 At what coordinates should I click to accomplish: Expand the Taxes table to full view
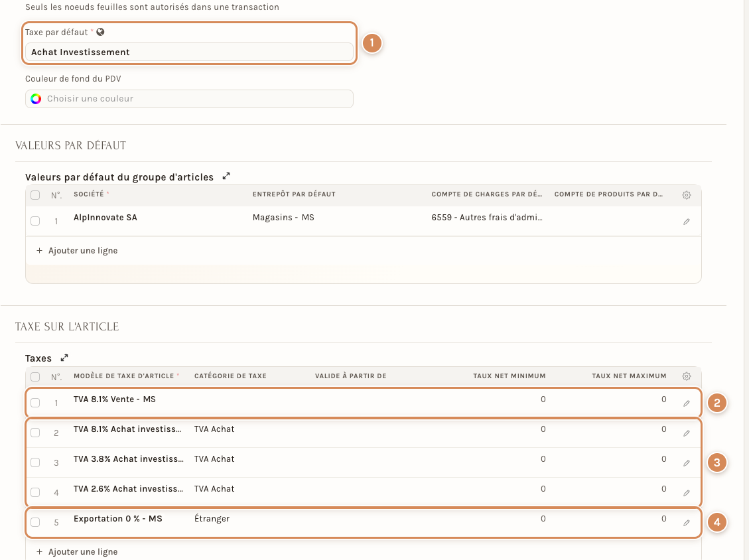pos(64,358)
